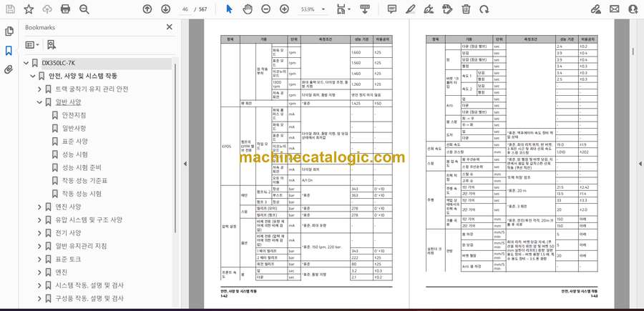Image resolution: width=644 pixels, height=311 pixels.
Task: Collapse the left navigation pane arrow
Action: click(x=185, y=164)
